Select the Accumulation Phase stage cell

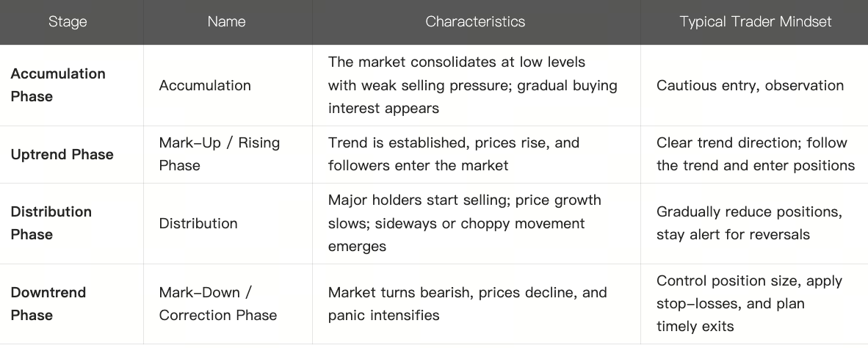(58, 85)
